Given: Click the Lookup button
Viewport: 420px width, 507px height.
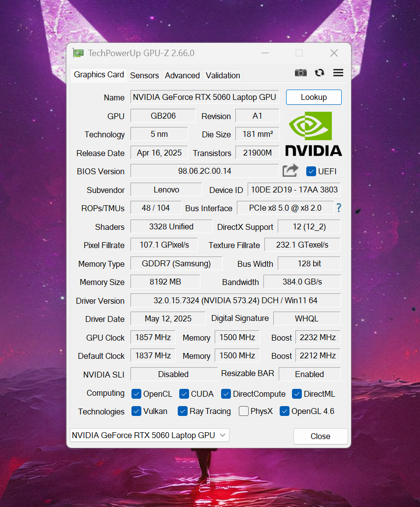Looking at the screenshot, I should pos(314,97).
